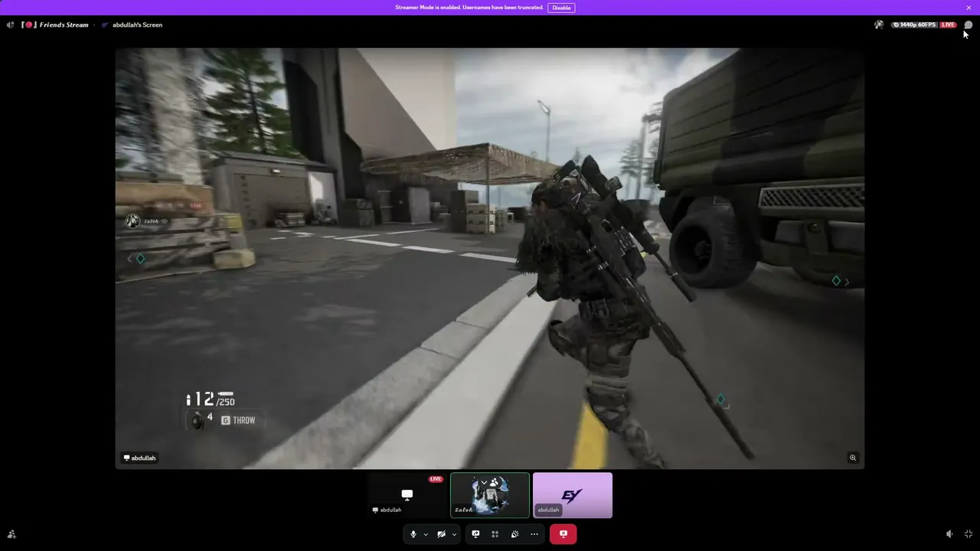Select abdullah's live screen thumbnail
This screenshot has height=551, width=980.
click(x=407, y=495)
